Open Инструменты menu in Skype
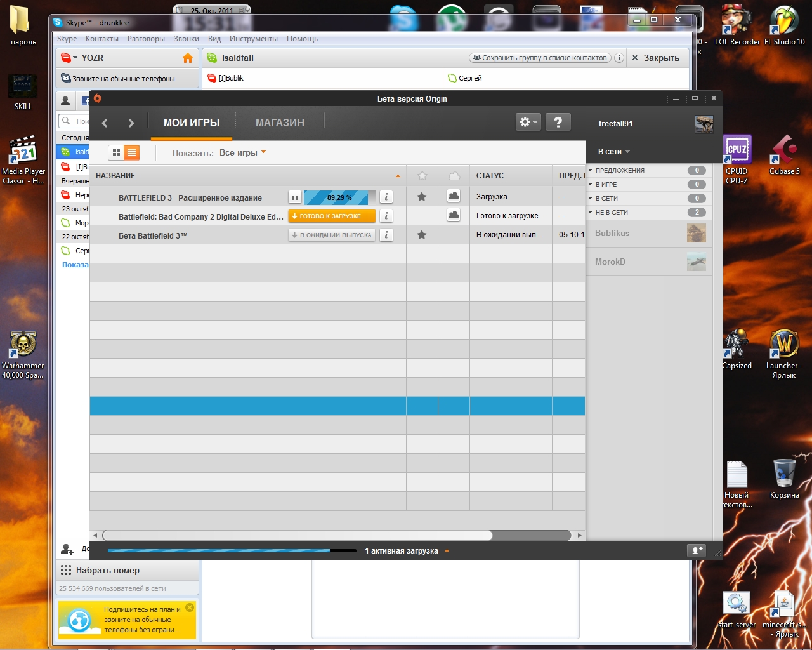The height and width of the screenshot is (650, 812). coord(254,39)
